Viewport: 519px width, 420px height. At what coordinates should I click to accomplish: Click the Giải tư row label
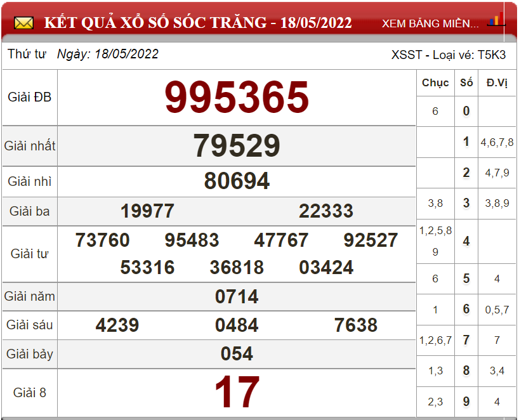point(29,254)
